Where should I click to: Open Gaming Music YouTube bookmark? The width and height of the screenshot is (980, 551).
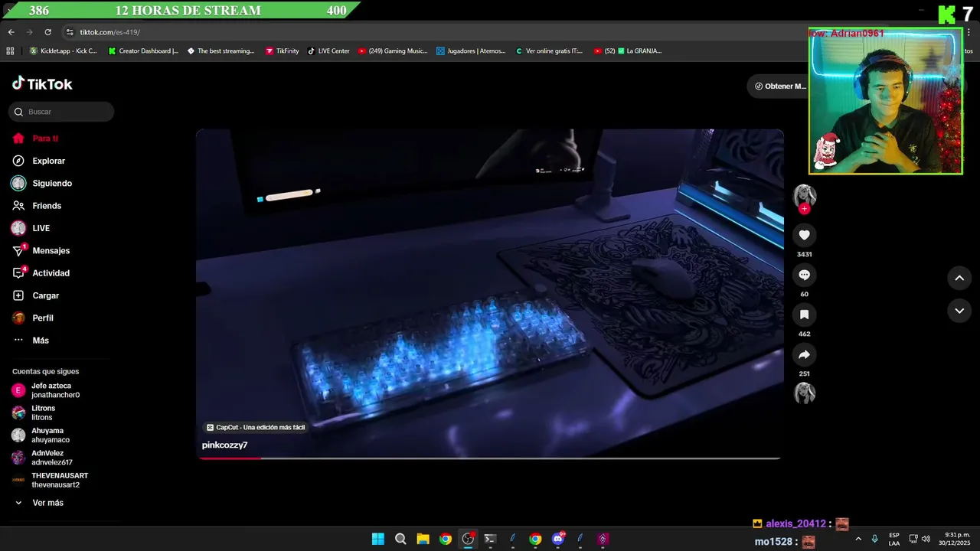pos(393,51)
